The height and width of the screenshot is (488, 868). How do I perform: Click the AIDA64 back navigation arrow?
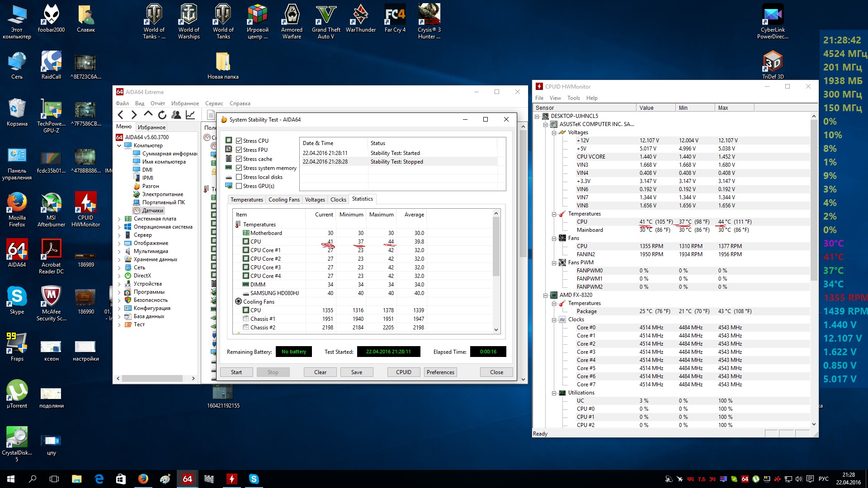click(x=121, y=115)
